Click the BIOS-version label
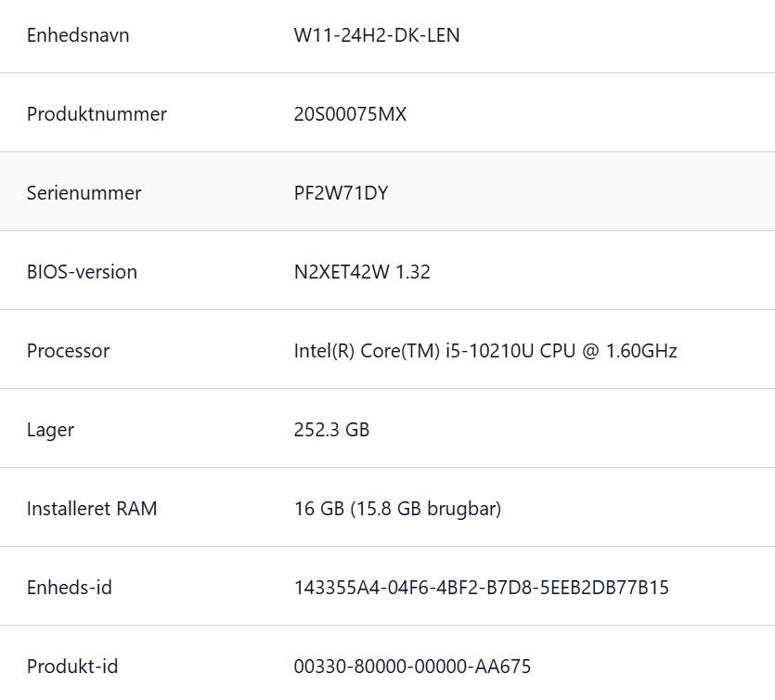 [82, 272]
